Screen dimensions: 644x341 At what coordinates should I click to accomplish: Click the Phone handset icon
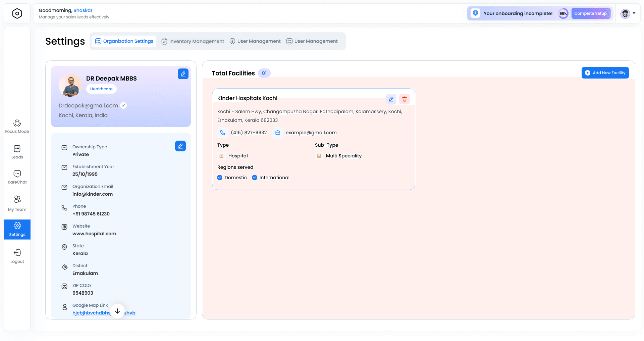[x=64, y=208]
